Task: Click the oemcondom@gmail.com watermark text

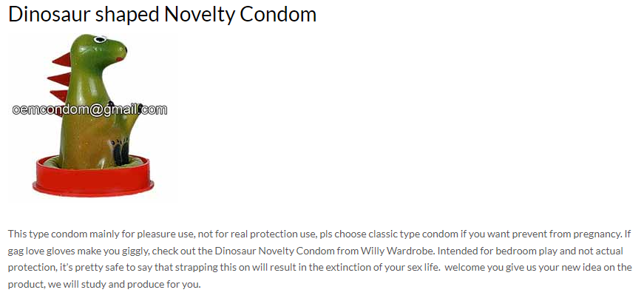Action: click(x=89, y=109)
